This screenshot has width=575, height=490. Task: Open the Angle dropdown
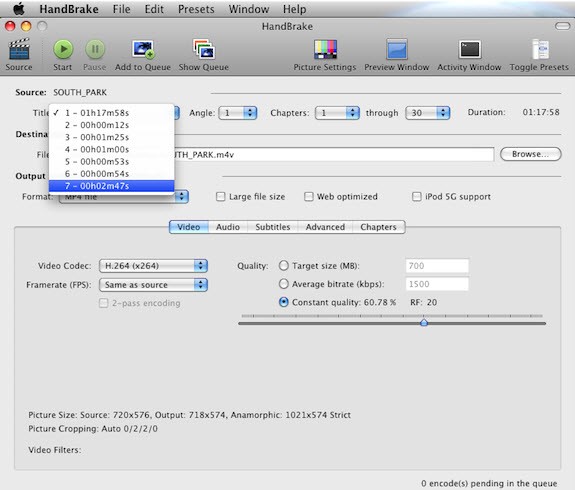point(238,113)
